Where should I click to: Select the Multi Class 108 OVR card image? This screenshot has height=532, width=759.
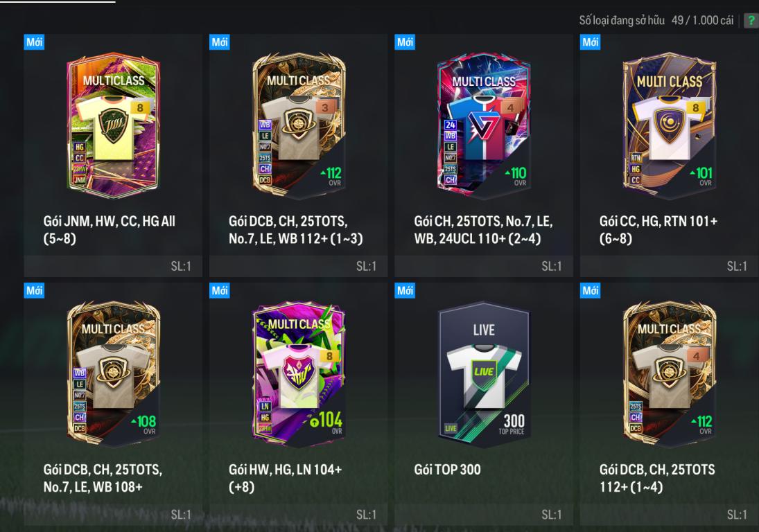(x=113, y=374)
